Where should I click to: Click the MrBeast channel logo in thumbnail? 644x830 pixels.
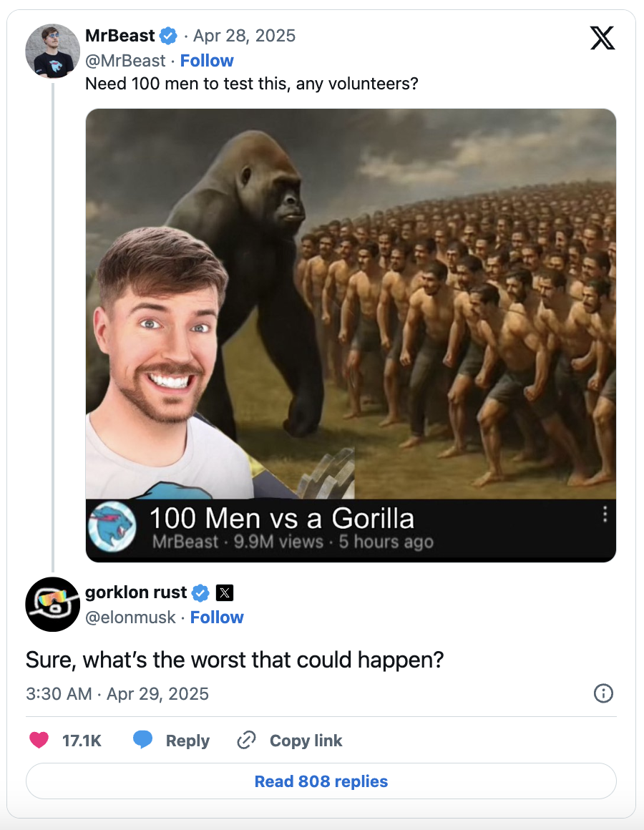(x=111, y=526)
